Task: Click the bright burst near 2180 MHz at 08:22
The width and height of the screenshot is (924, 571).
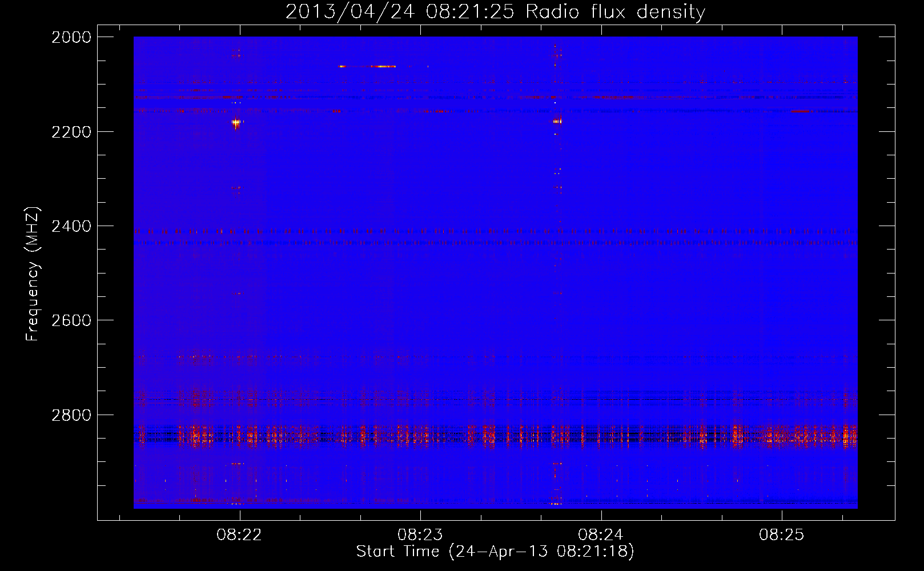Action: [x=237, y=122]
